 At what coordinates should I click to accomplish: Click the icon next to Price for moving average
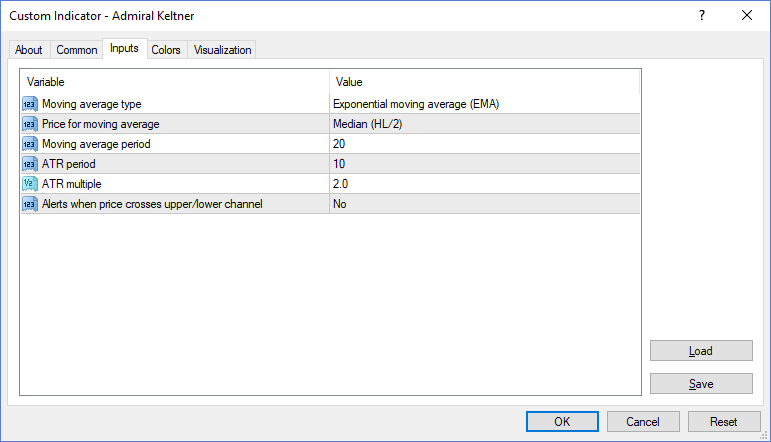tap(30, 124)
